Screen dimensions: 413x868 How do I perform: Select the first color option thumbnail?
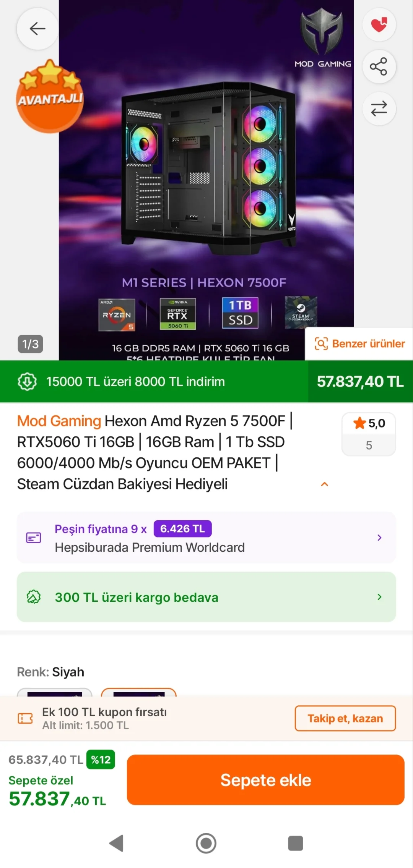pyautogui.click(x=55, y=692)
